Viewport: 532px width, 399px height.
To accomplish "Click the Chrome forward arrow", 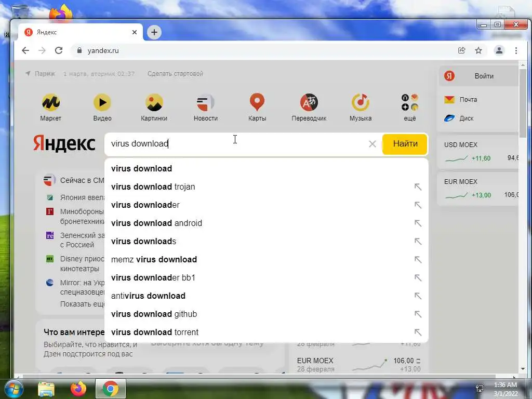I will coord(42,50).
